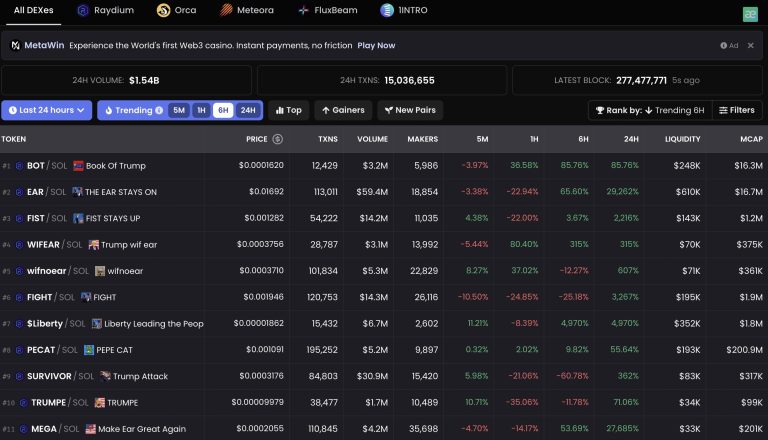Show New Pairs
This screenshot has width=768, height=440.
410,110
